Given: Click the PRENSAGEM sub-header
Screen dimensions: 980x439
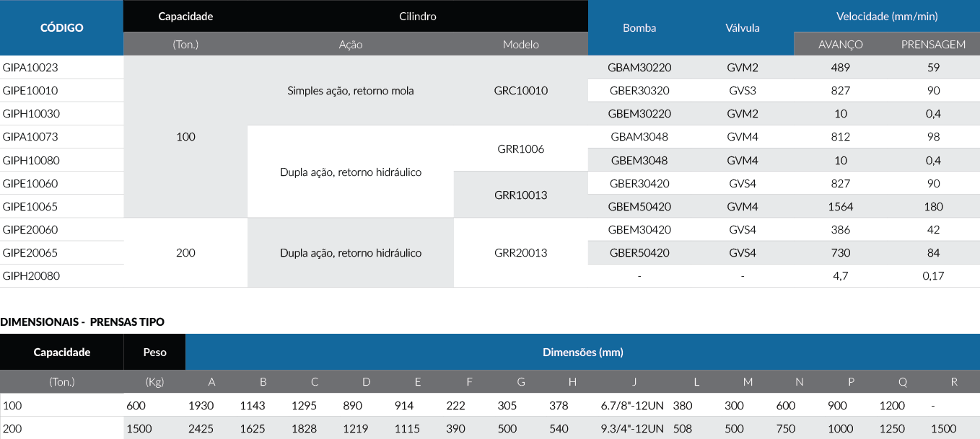Looking at the screenshot, I should [x=933, y=45].
